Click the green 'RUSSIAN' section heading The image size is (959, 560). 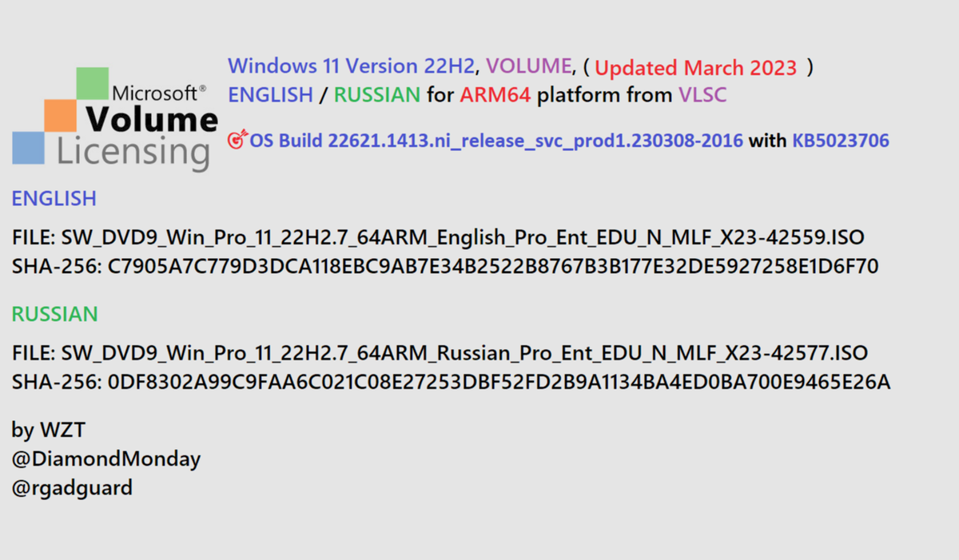point(54,314)
